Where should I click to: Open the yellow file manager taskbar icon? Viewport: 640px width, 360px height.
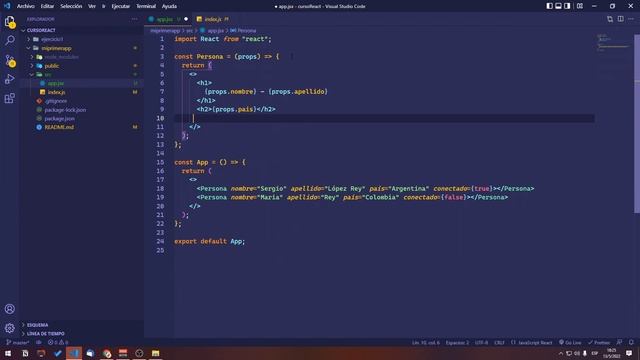pos(156,353)
